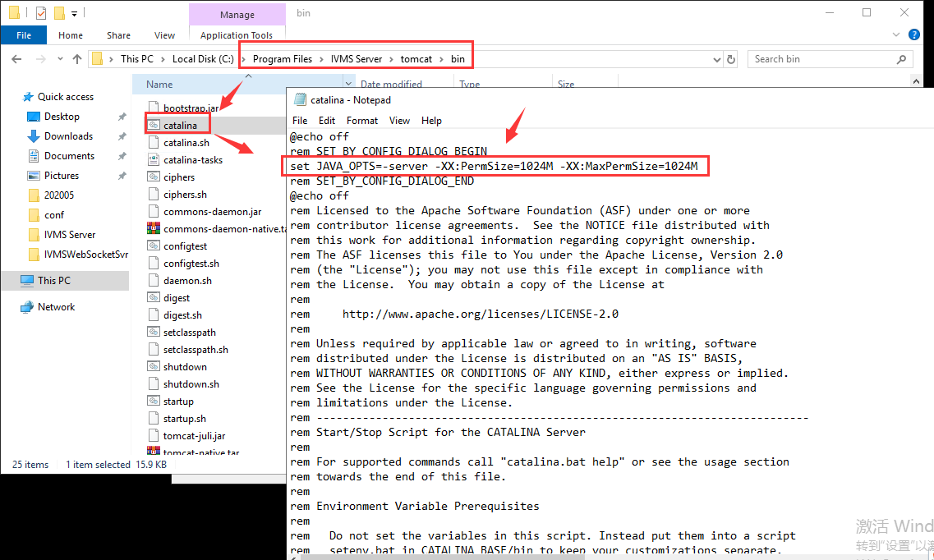934x560 pixels.
Task: Click the Refresh button beside address bar
Action: [731, 59]
